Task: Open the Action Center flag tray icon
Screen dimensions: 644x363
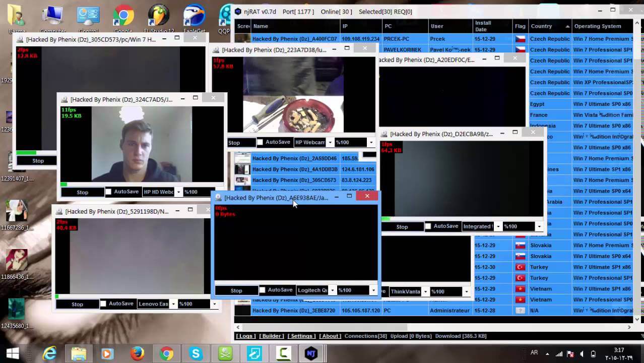Action: (570, 354)
